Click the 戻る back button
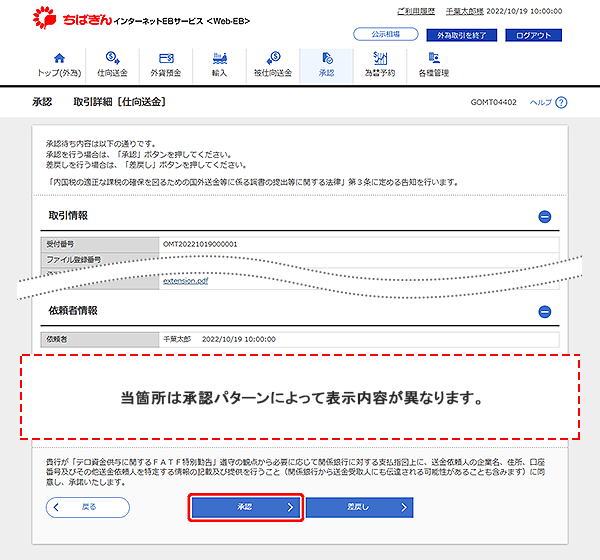 88,507
